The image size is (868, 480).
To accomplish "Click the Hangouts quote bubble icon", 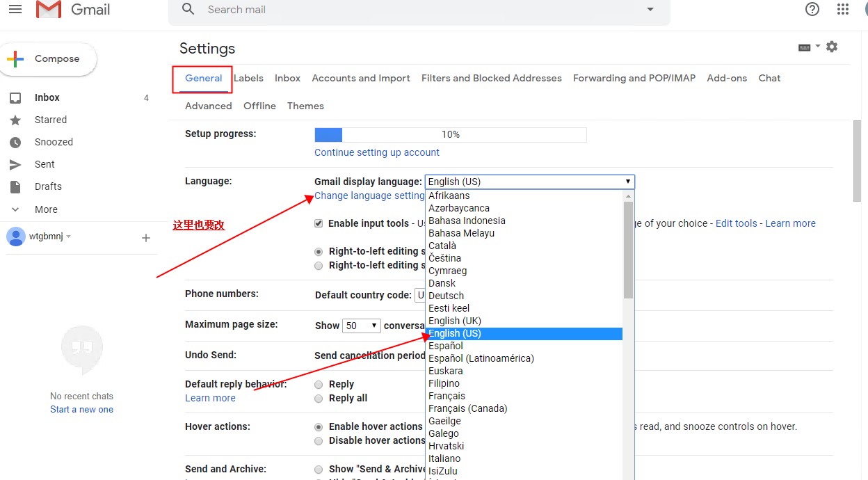I will point(82,350).
